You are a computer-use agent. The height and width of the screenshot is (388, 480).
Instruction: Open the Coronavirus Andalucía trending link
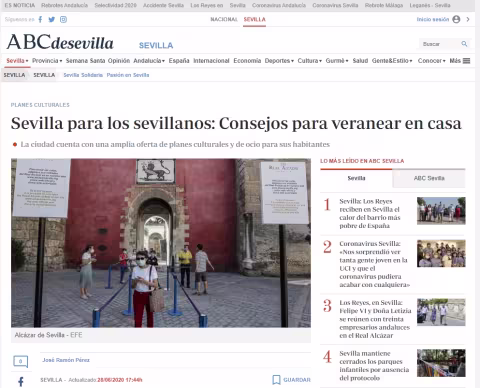point(279,5)
